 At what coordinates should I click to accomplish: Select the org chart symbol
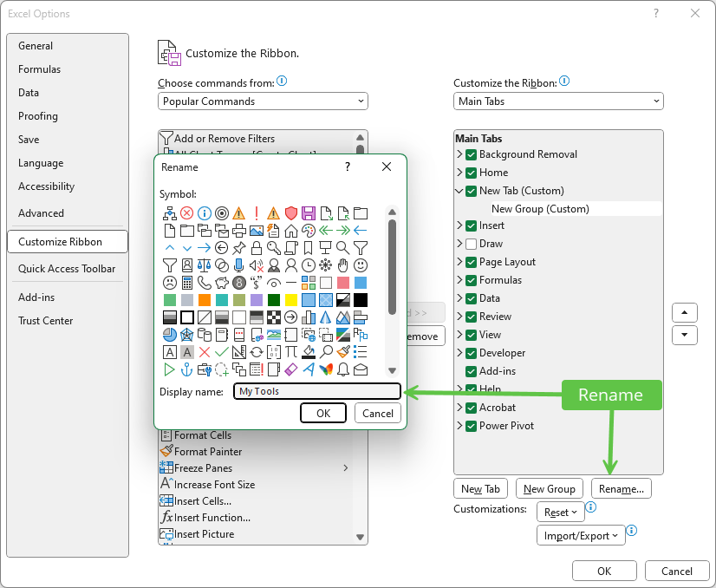pos(169,213)
